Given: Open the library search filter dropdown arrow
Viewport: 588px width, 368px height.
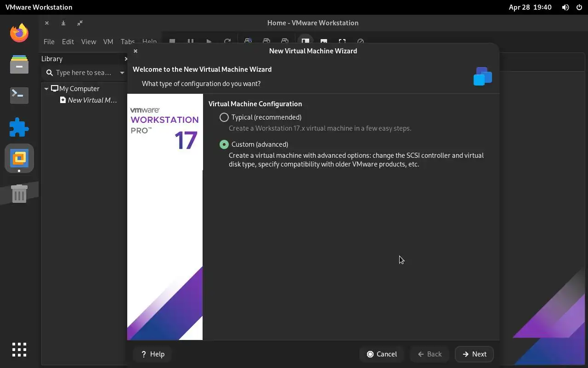Looking at the screenshot, I should (x=122, y=73).
